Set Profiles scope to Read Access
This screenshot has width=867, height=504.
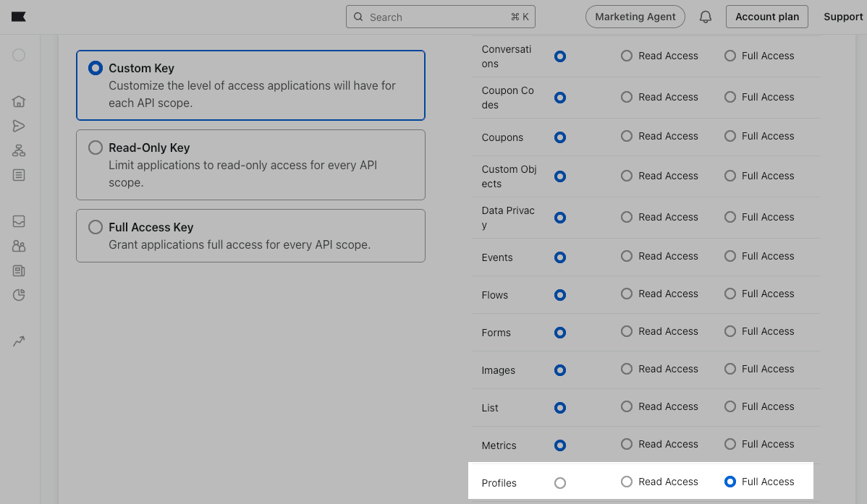pyautogui.click(x=627, y=482)
